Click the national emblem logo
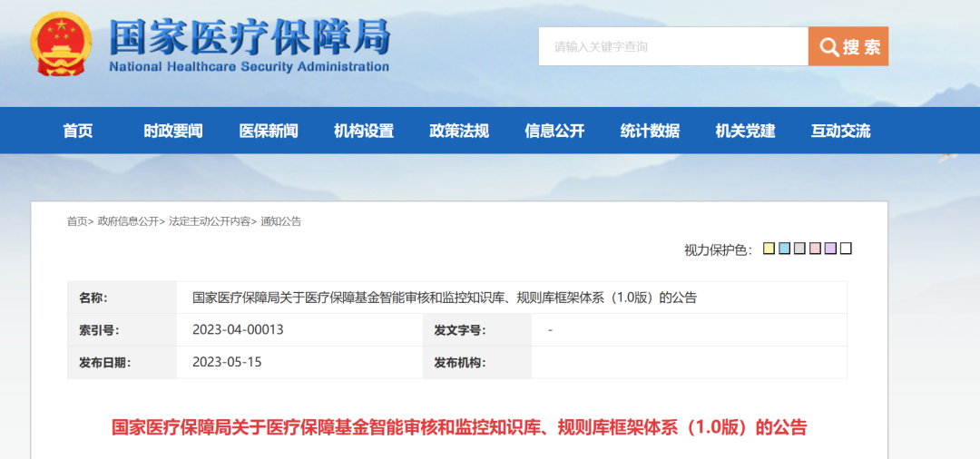This screenshot has width=980, height=459. pos(62,44)
